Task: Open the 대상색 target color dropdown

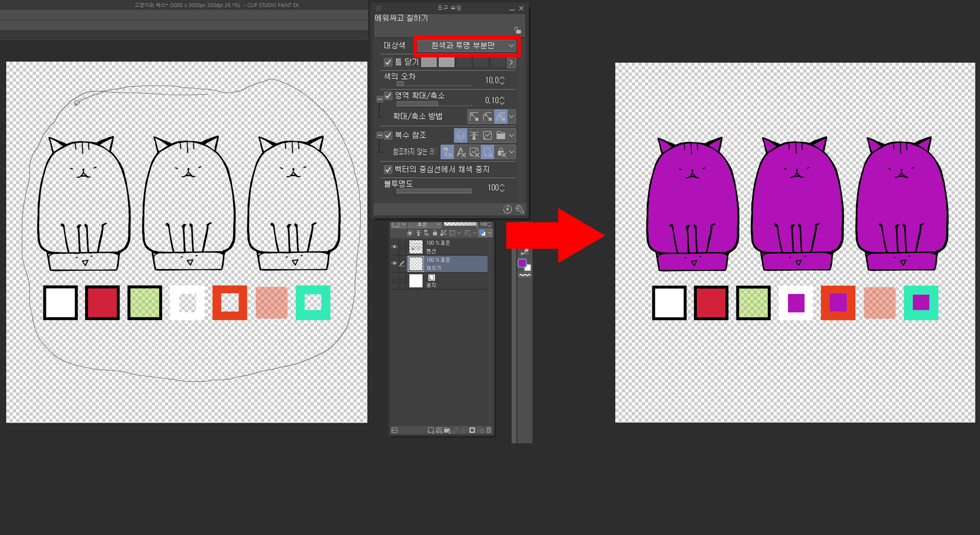Action: click(466, 46)
